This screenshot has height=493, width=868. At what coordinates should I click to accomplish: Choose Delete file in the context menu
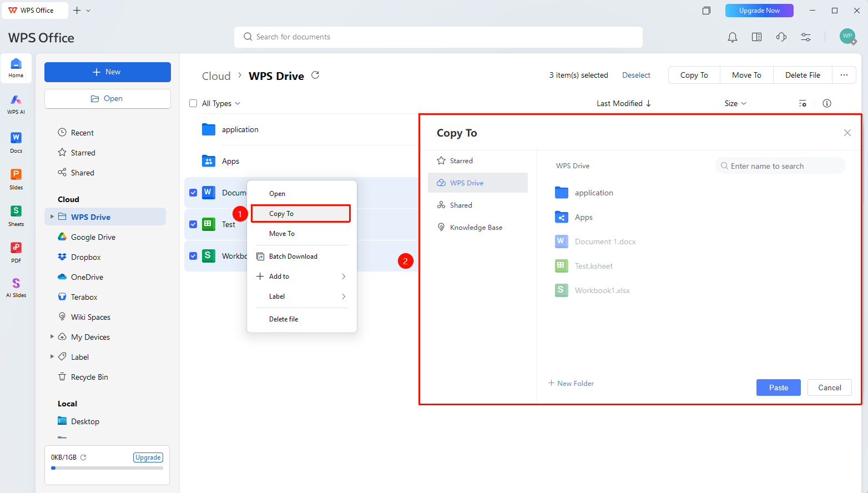point(301,319)
